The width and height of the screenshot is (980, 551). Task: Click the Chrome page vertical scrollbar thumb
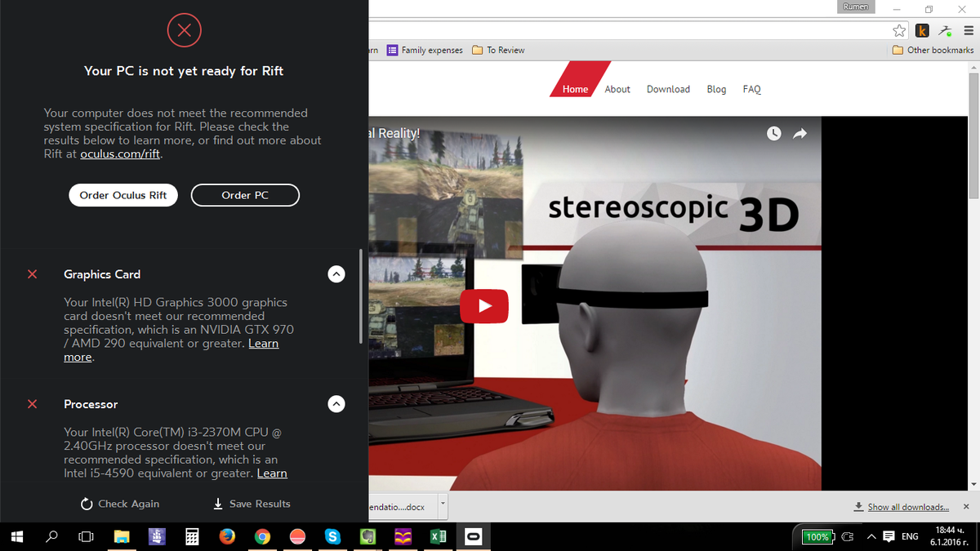pyautogui.click(x=973, y=137)
